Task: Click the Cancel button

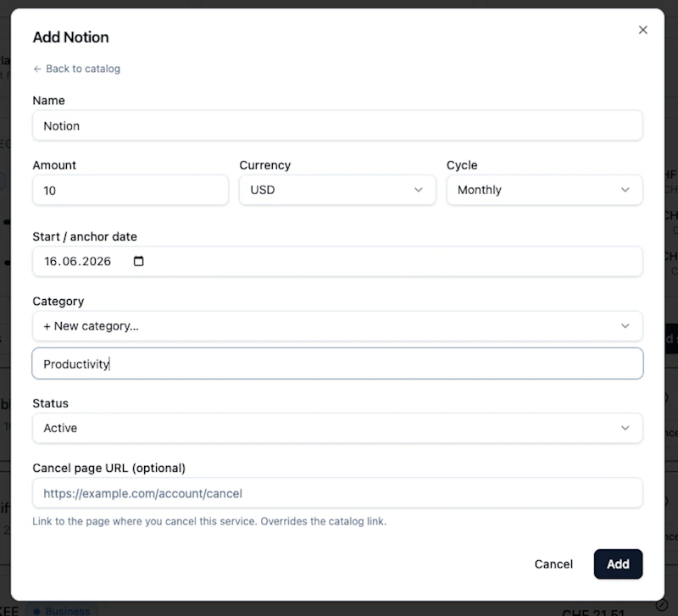Action: point(553,564)
